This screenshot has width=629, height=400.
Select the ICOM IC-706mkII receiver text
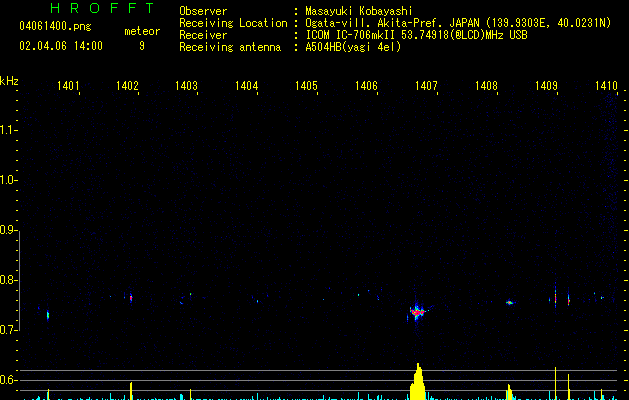pos(416,35)
